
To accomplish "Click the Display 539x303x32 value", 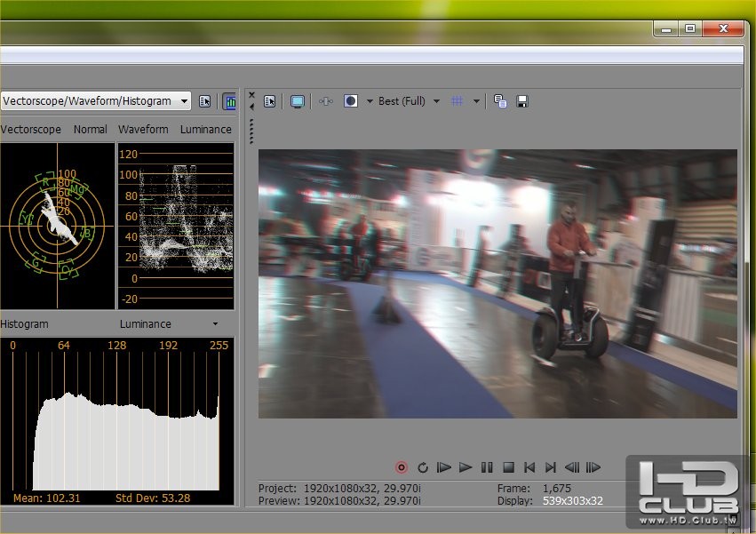I will tap(573, 501).
